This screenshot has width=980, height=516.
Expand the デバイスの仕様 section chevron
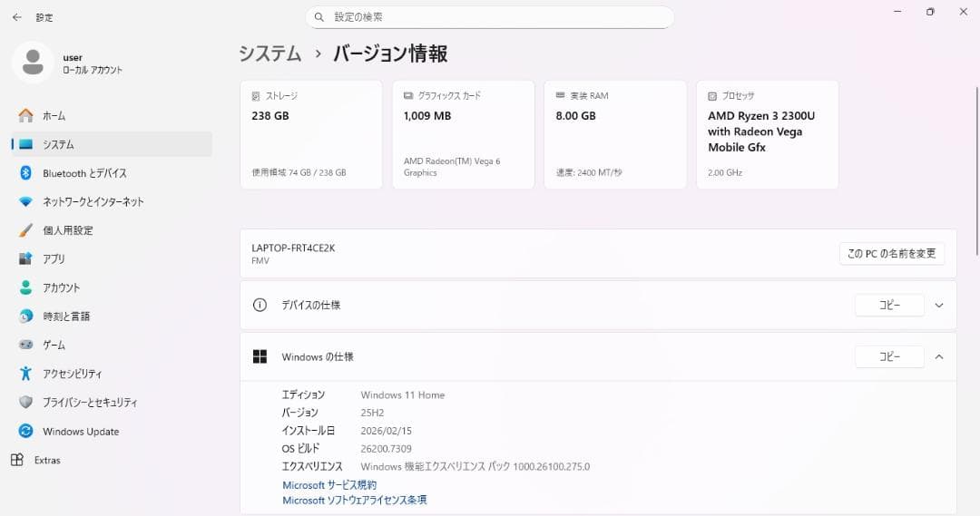coord(939,306)
